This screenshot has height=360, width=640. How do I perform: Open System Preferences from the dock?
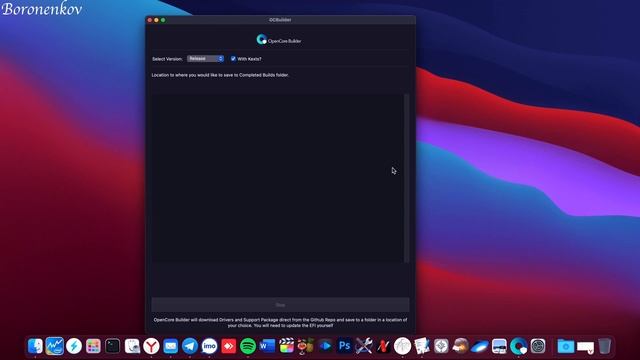click(538, 346)
